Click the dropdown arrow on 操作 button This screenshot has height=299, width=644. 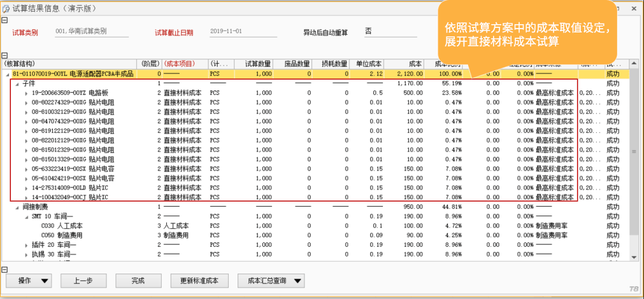44,281
